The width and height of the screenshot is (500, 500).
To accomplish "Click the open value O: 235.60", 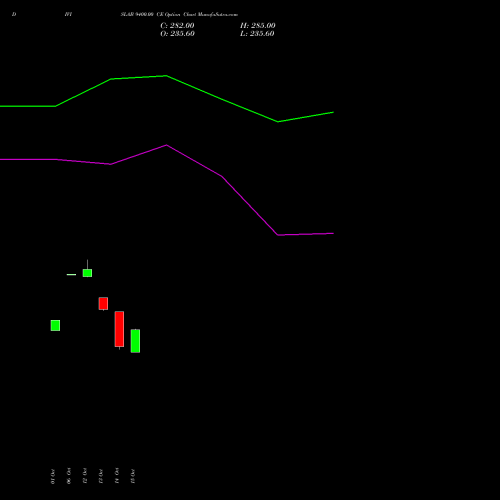I will click(177, 34).
